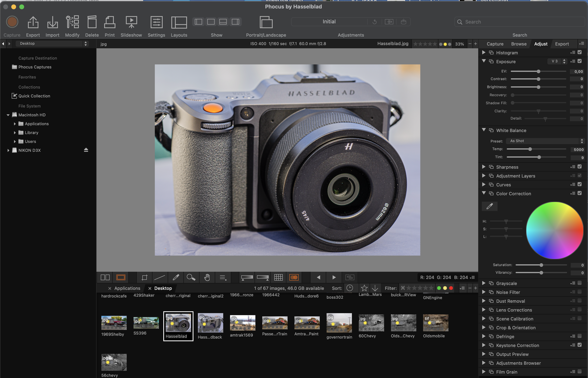
Task: Toggle the Keystone Correction checkbox
Action: click(580, 345)
